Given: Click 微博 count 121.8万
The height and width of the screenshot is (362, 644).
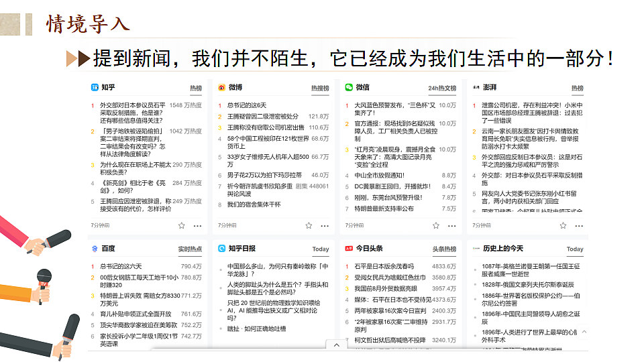Looking at the screenshot, I should pyautogui.click(x=319, y=117).
